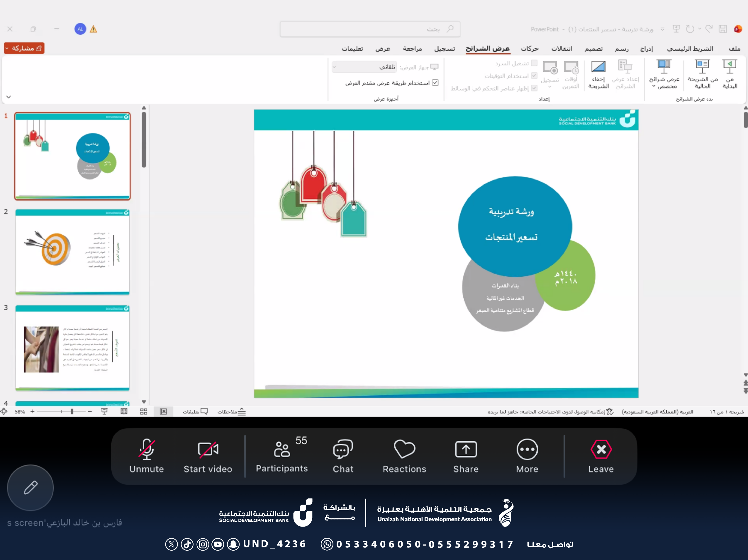Image resolution: width=748 pixels, height=560 pixels.
Task: Open Participants list icon
Action: pos(282,449)
